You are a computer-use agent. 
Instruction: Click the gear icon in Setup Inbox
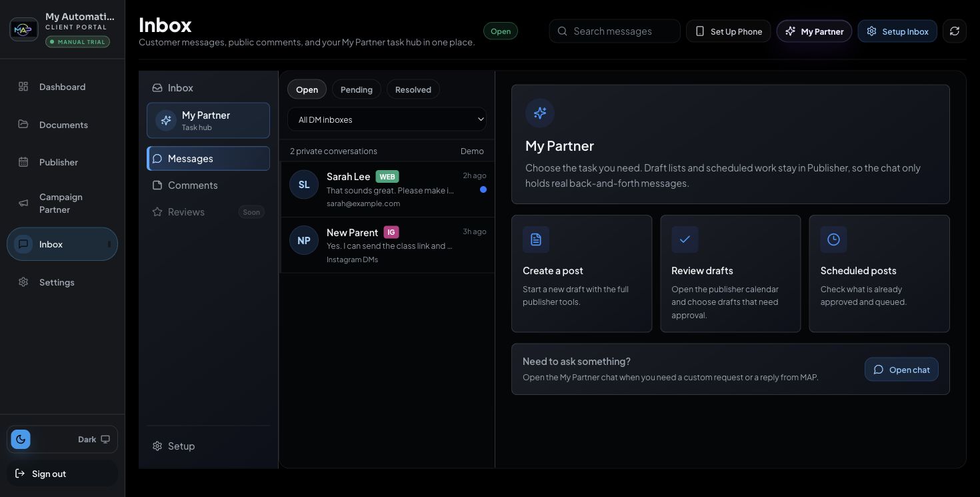coord(871,31)
